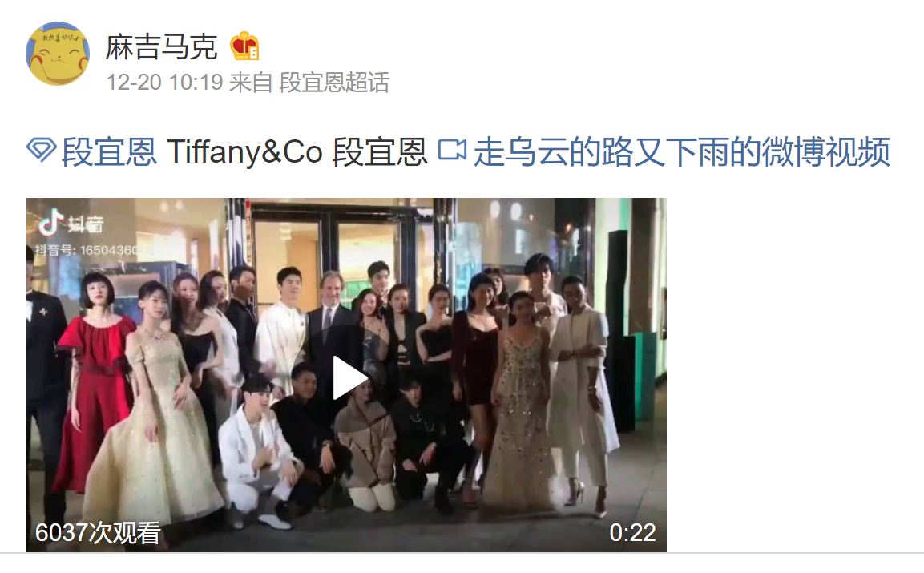Select the Tiffany&Co text in the post

(x=244, y=151)
